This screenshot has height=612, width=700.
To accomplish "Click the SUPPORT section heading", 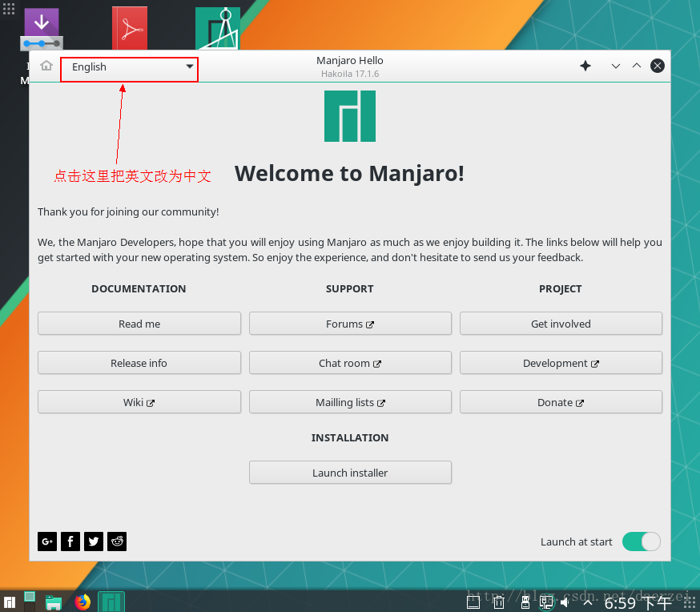I will click(x=350, y=289).
